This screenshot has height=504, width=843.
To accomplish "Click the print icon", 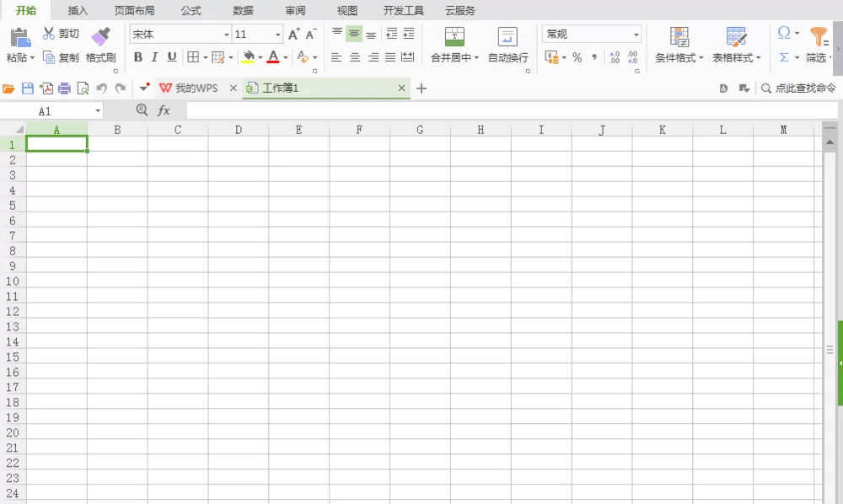I will click(65, 88).
